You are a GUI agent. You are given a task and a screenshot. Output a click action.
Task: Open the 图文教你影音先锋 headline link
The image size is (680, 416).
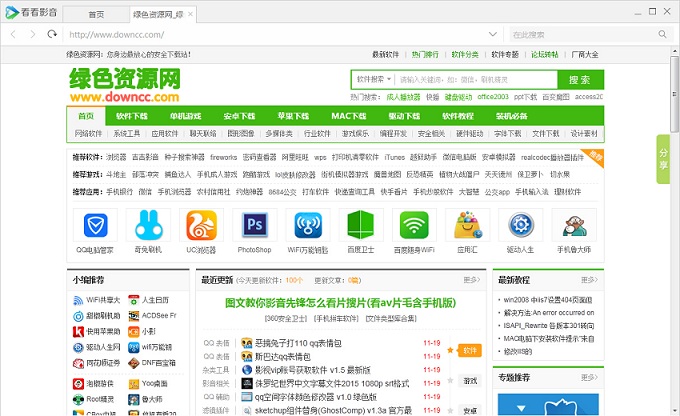[x=340, y=301]
